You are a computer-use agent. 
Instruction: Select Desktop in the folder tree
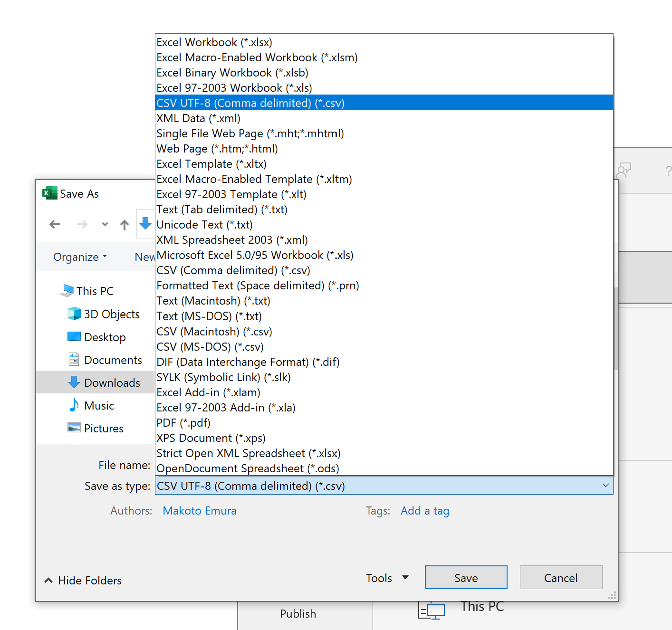tap(105, 337)
